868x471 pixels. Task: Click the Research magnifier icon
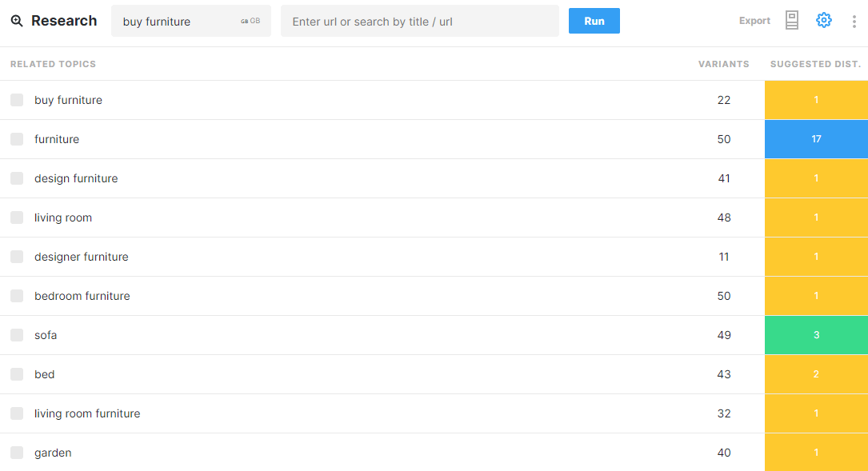coord(17,21)
